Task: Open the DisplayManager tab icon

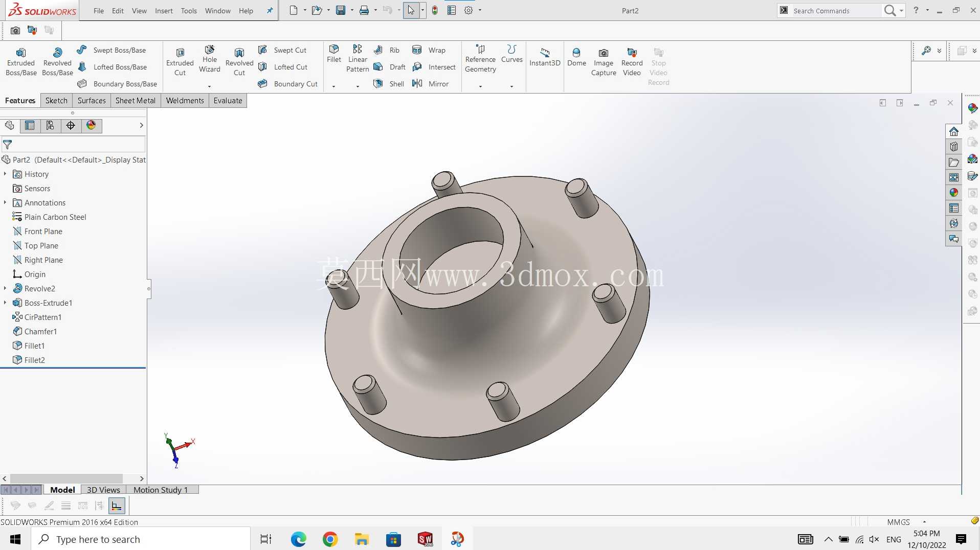Action: tap(91, 126)
